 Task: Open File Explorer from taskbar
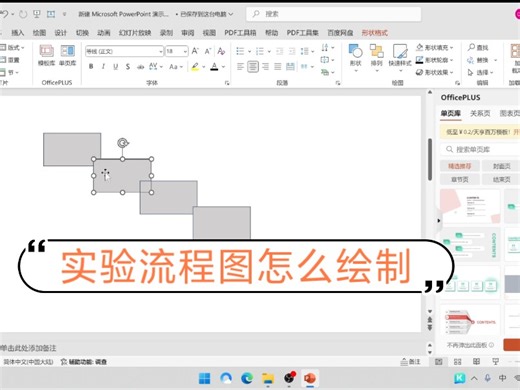pos(268,378)
